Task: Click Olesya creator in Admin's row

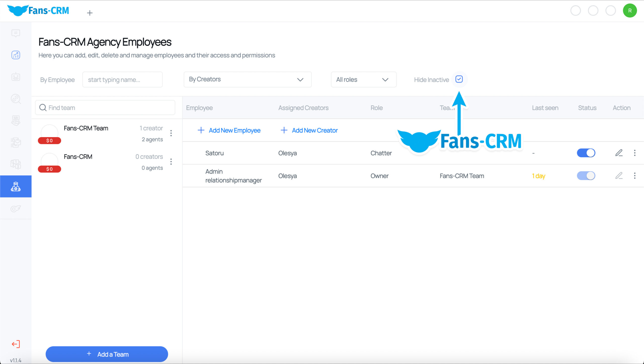Action: (x=288, y=176)
